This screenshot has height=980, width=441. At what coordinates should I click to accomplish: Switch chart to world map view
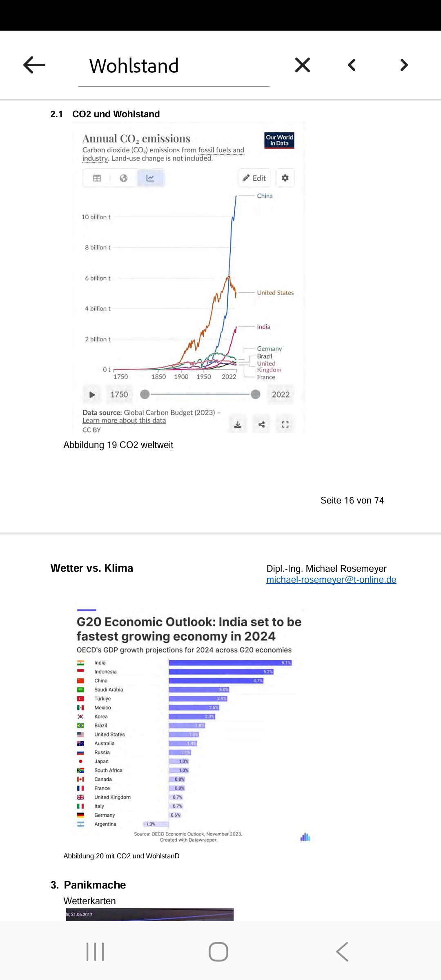point(123,178)
